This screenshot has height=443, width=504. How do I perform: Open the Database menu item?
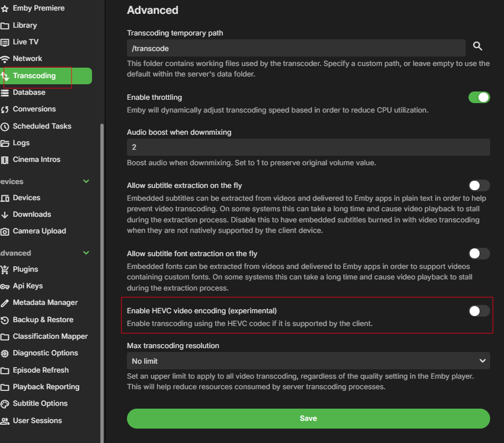29,93
